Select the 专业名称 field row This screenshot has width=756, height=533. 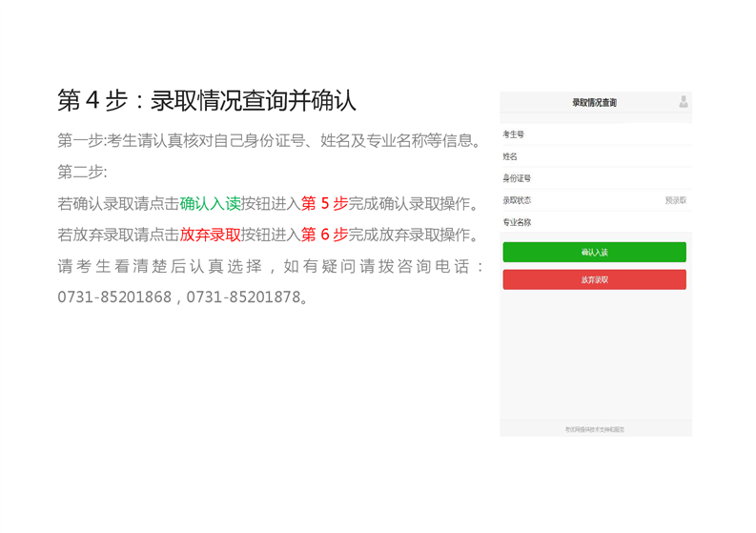coord(595,222)
